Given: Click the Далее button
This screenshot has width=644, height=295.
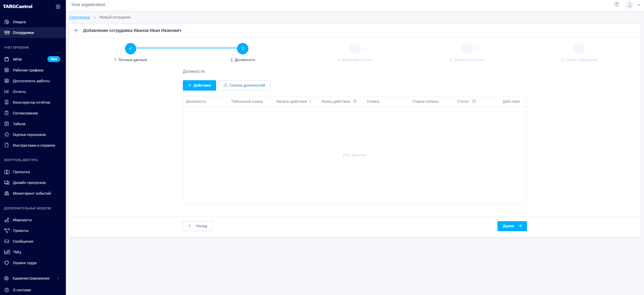Looking at the screenshot, I should (x=512, y=226).
